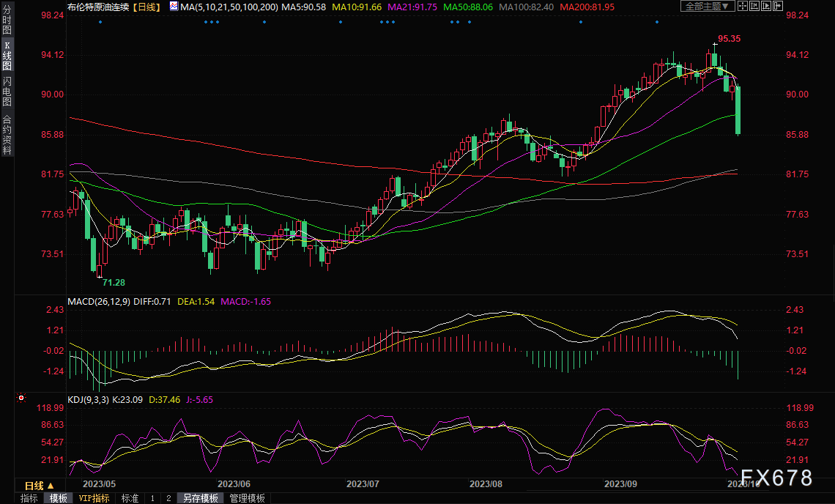Click the 95.35 high price marker
This screenshot has width=835, height=504.
729,38
